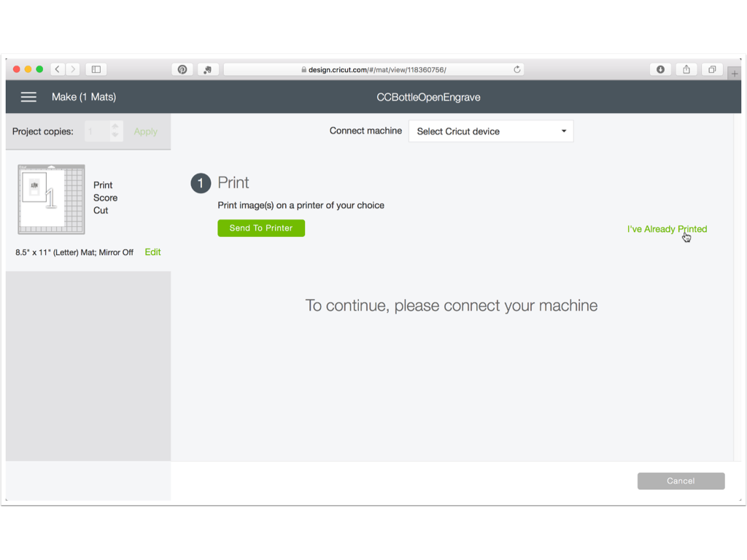Reload the page with refresh icon
The width and height of the screenshot is (747, 560).
517,69
